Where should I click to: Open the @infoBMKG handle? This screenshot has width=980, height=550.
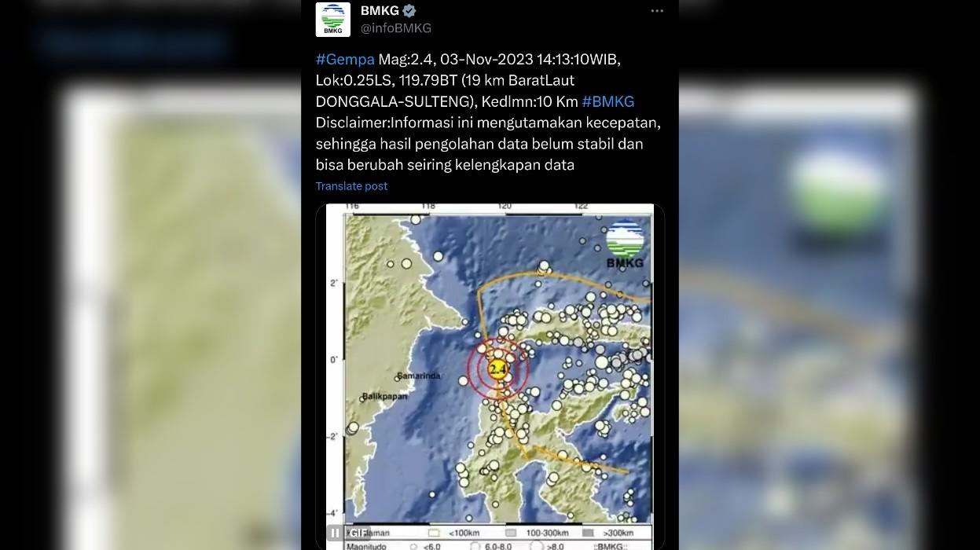coord(395,28)
